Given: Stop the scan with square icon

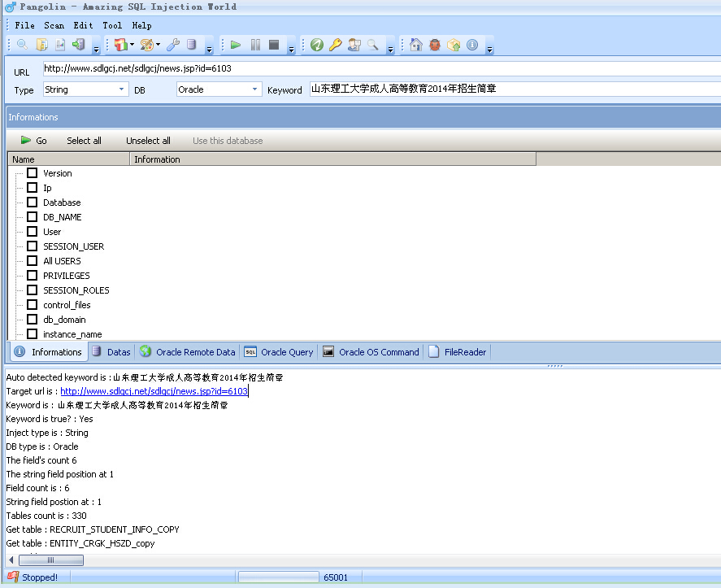Looking at the screenshot, I should 274,45.
